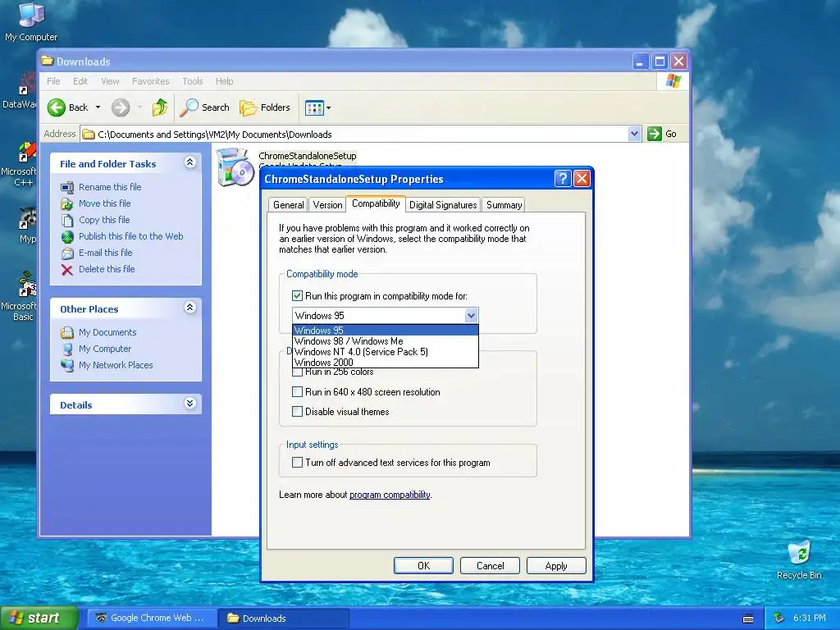Click the Publish this file globe icon
The height and width of the screenshot is (630, 840).
pos(67,237)
